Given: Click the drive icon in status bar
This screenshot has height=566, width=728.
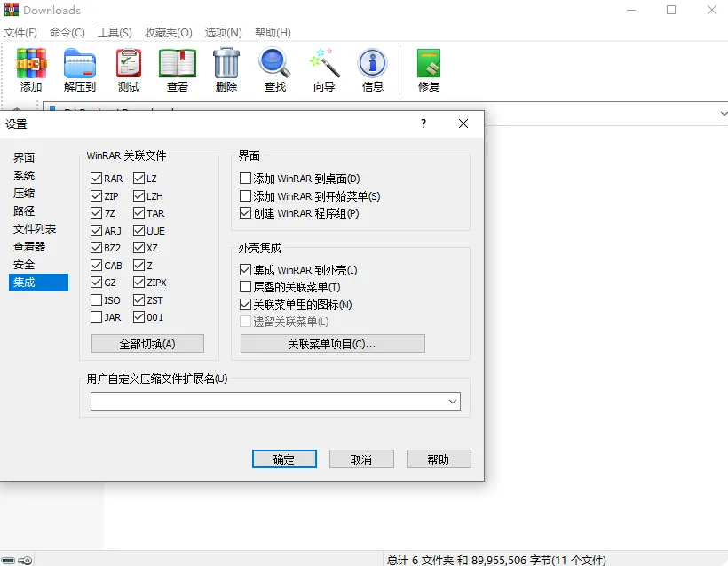Looking at the screenshot, I should 8,561.
